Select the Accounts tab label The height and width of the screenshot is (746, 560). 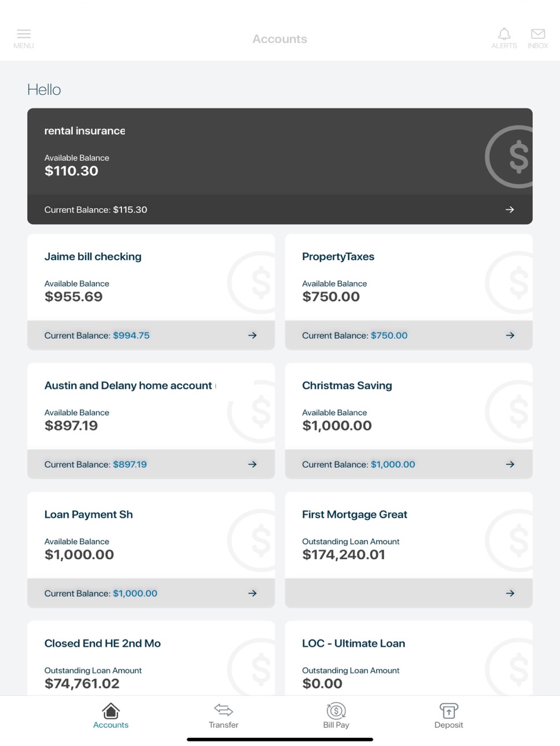pos(110,725)
